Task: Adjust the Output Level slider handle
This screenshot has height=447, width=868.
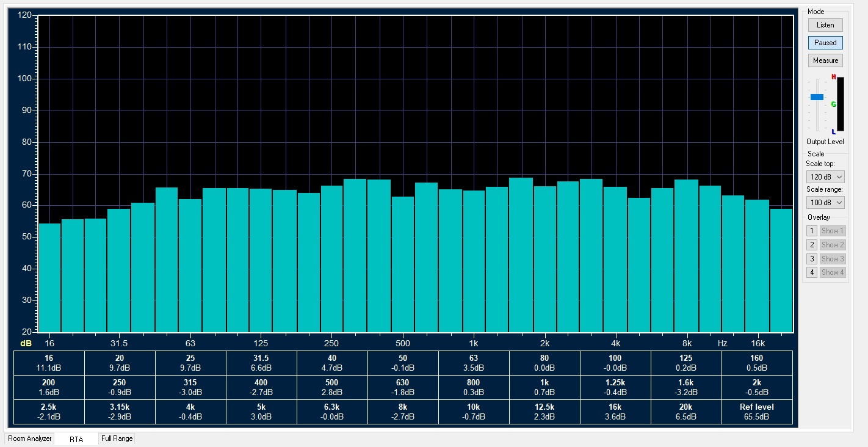Action: 817,97
